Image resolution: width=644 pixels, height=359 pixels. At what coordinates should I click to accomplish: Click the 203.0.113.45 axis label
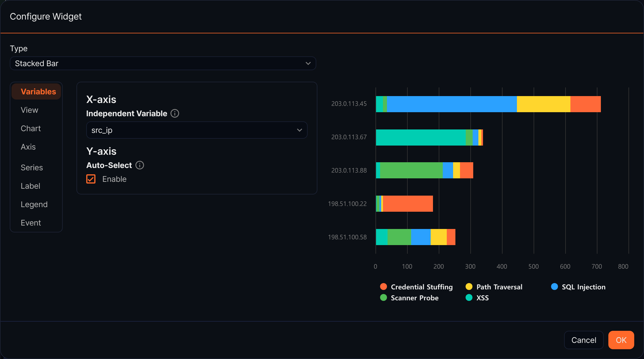(349, 104)
